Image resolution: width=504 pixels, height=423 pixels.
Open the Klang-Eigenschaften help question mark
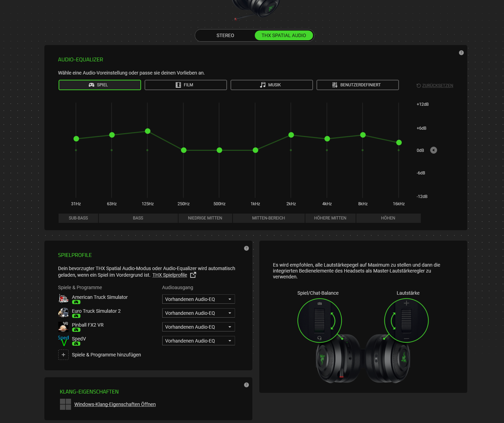[x=246, y=385]
